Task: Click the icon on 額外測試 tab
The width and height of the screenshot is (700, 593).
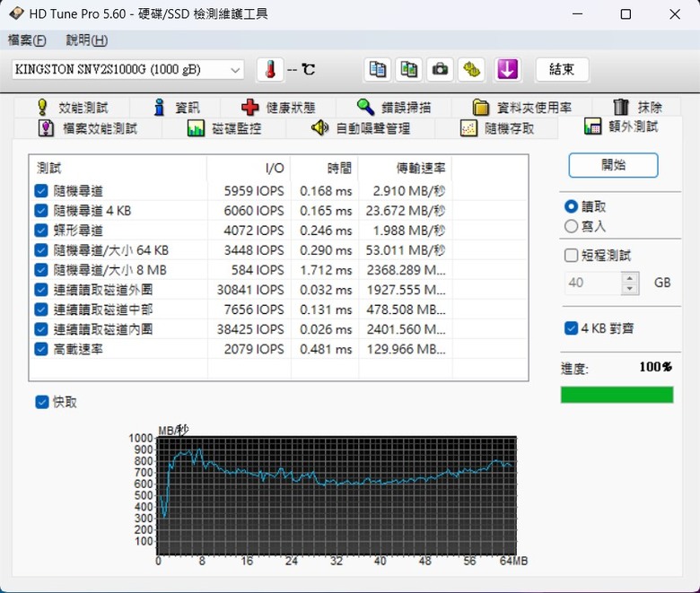Action: [593, 126]
